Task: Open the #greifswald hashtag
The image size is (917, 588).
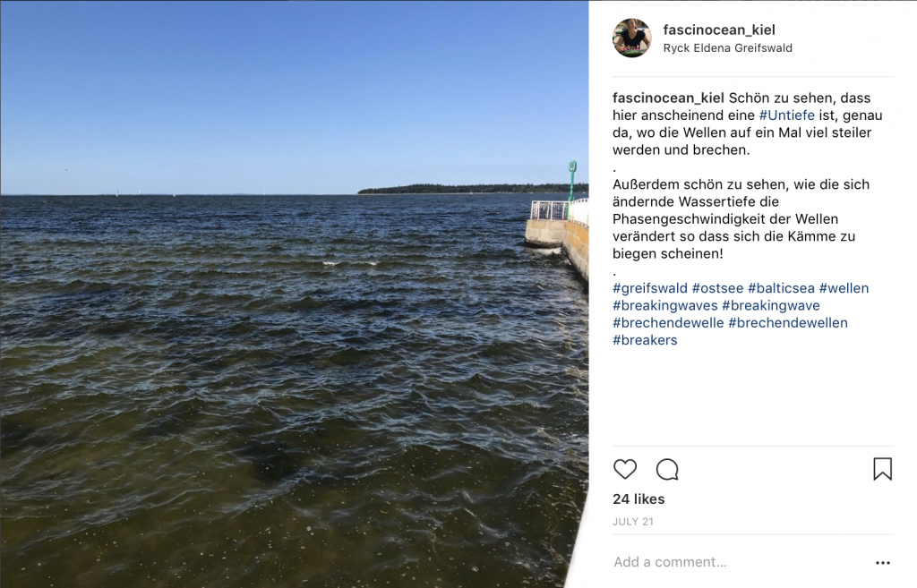Action: pos(650,288)
